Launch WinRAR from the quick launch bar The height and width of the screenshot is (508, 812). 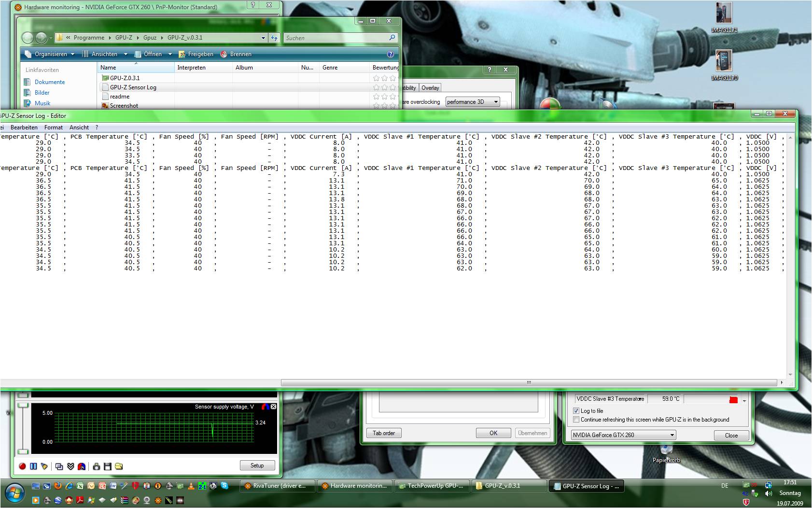coord(125,500)
